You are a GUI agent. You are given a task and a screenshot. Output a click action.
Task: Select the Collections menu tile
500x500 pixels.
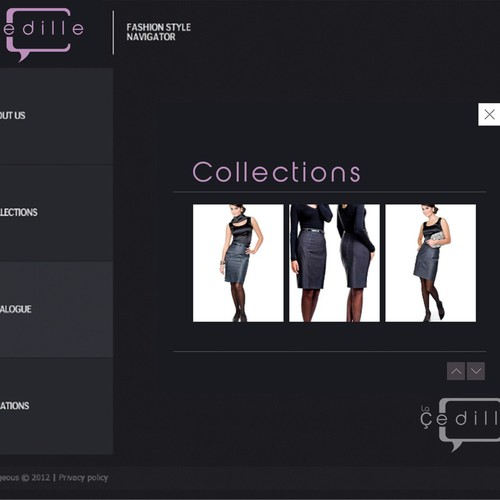[x=56, y=213]
